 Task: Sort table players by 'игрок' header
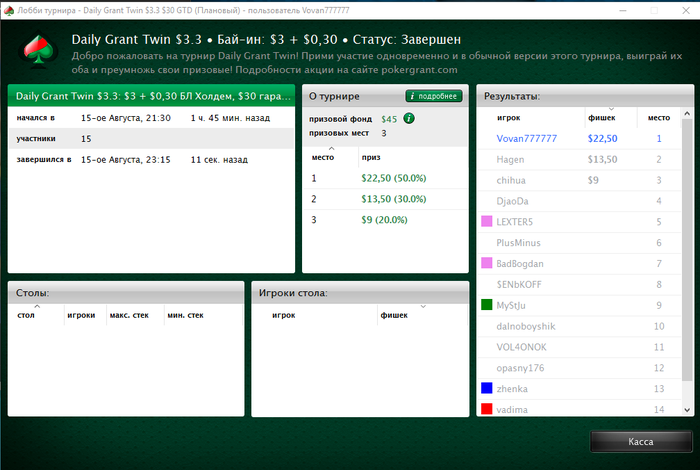click(284, 315)
